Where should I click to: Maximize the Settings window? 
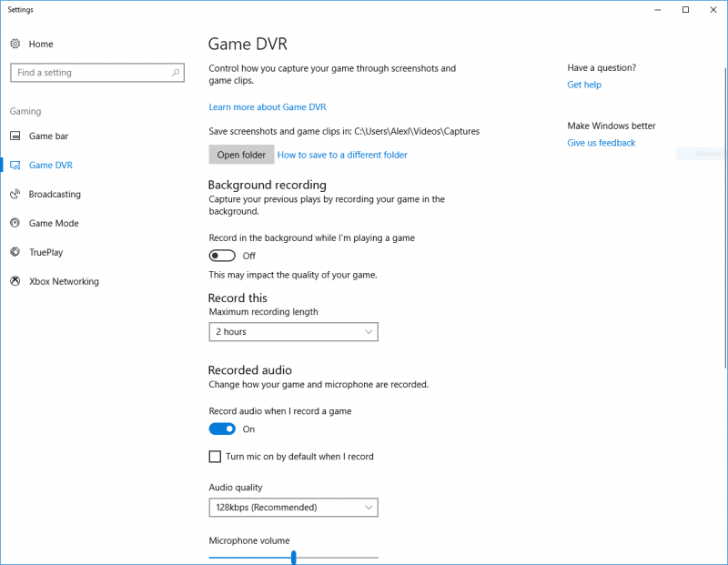coord(685,10)
